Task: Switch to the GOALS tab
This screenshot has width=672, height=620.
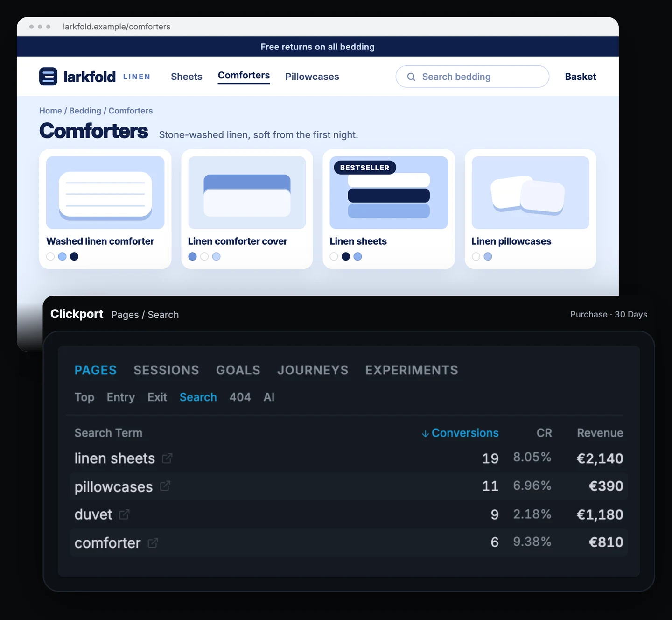Action: point(238,370)
